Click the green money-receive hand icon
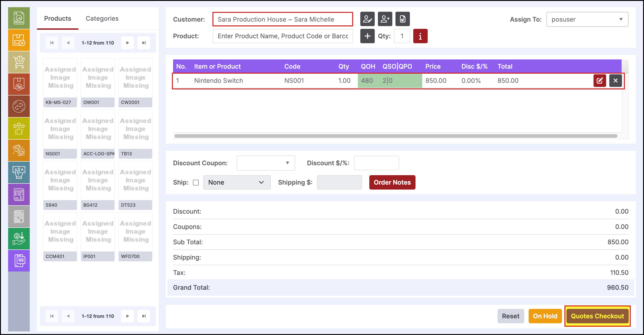The width and height of the screenshot is (644, 335). tap(19, 239)
